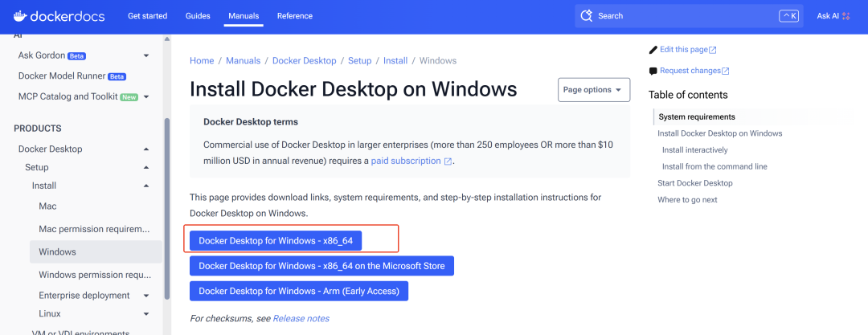The image size is (868, 335).
Task: Go to Setup in the breadcrumb
Action: click(x=360, y=61)
